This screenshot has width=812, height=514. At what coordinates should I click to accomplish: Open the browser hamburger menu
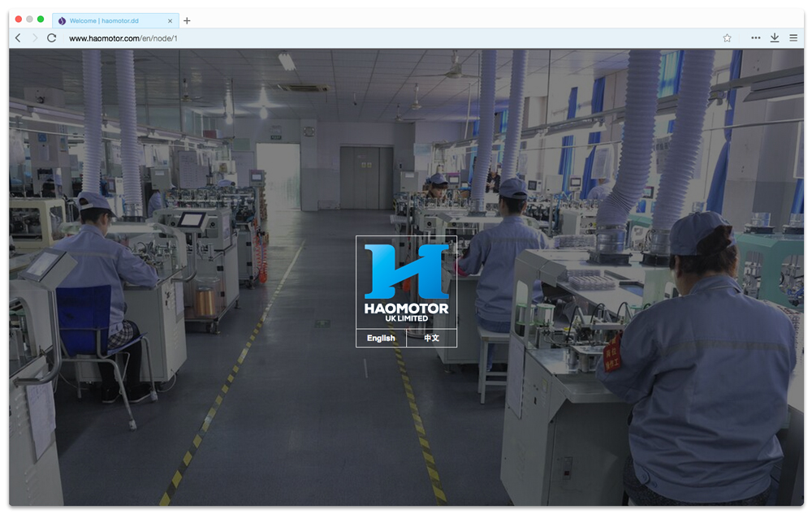[793, 38]
